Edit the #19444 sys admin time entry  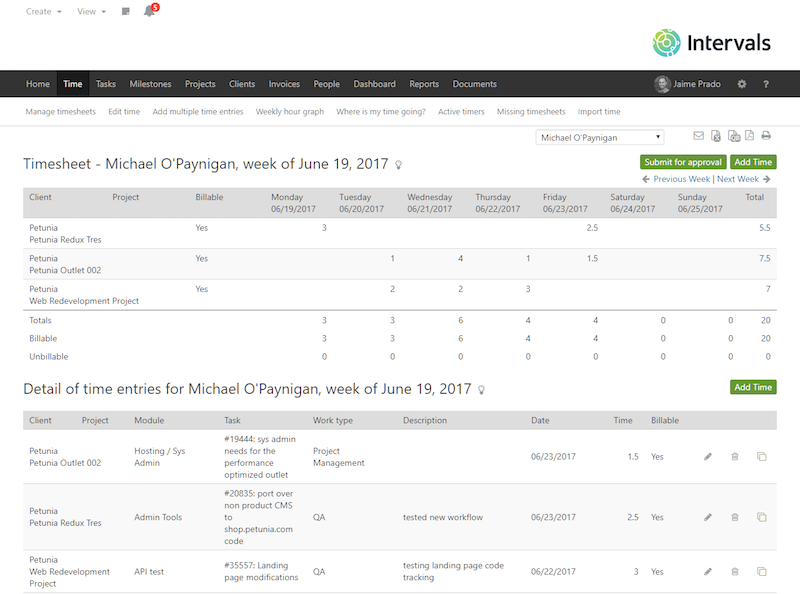point(708,456)
